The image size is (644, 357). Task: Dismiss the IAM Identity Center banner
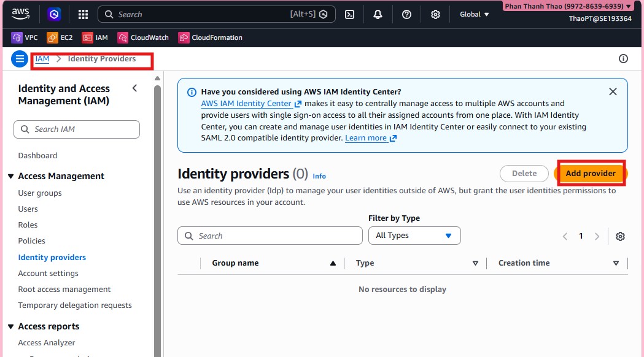tap(613, 92)
